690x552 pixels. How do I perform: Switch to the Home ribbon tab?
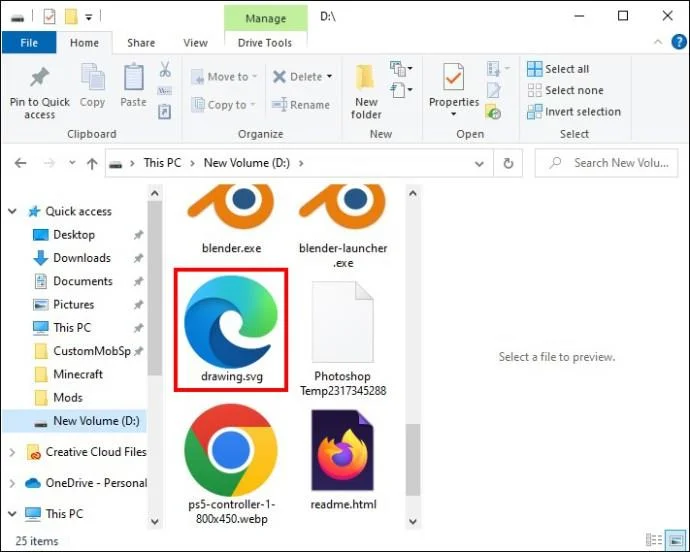pyautogui.click(x=84, y=43)
